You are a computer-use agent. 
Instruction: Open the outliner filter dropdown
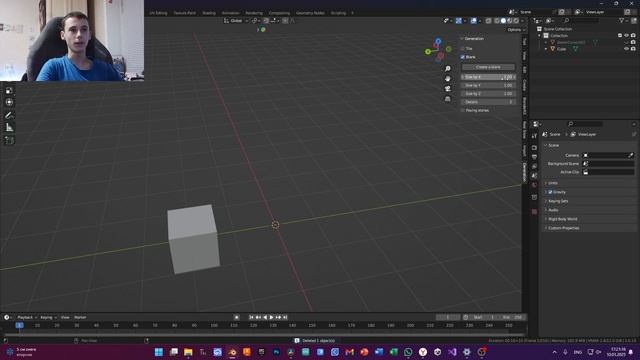click(623, 20)
